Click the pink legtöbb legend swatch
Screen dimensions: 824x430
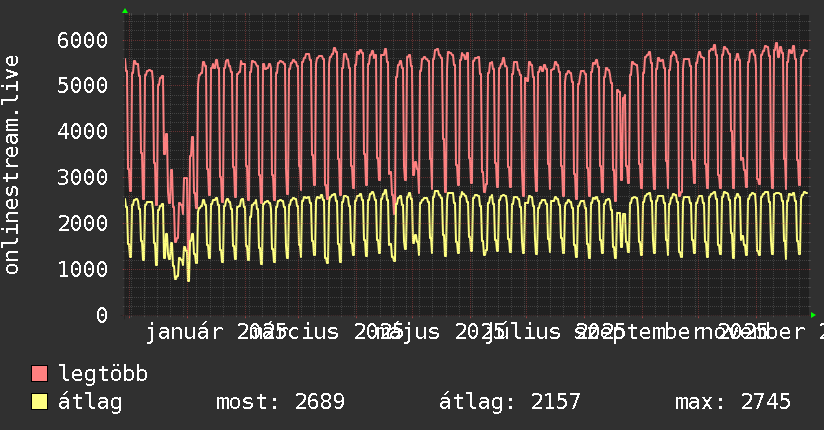pyautogui.click(x=39, y=374)
